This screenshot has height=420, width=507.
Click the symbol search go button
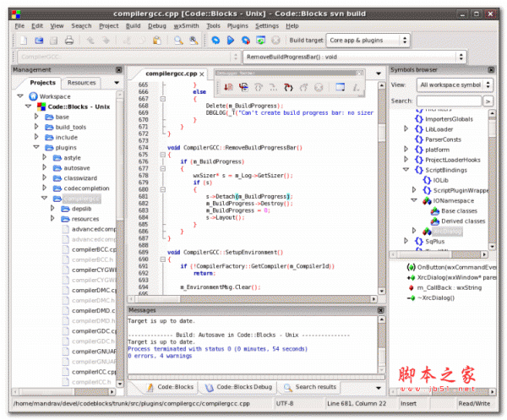(488, 101)
